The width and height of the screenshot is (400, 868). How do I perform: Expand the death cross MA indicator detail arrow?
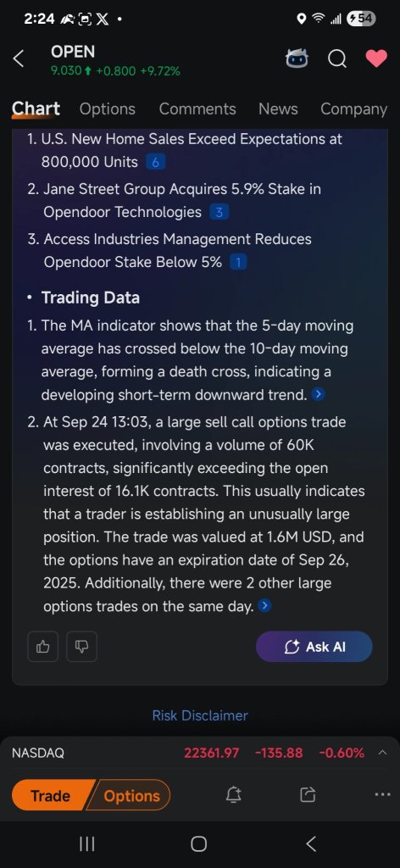click(318, 395)
